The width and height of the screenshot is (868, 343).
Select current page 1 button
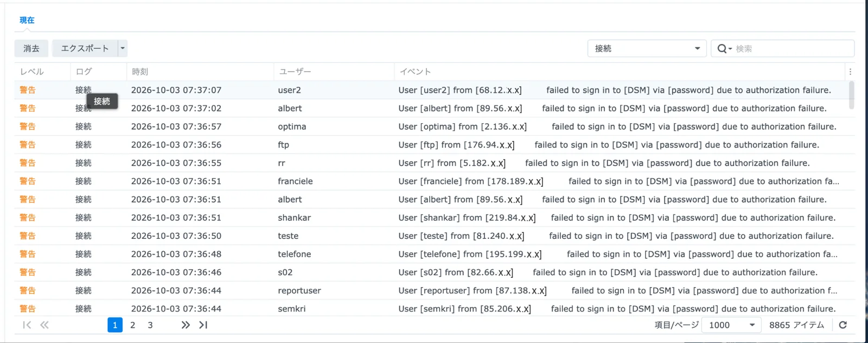(x=115, y=325)
